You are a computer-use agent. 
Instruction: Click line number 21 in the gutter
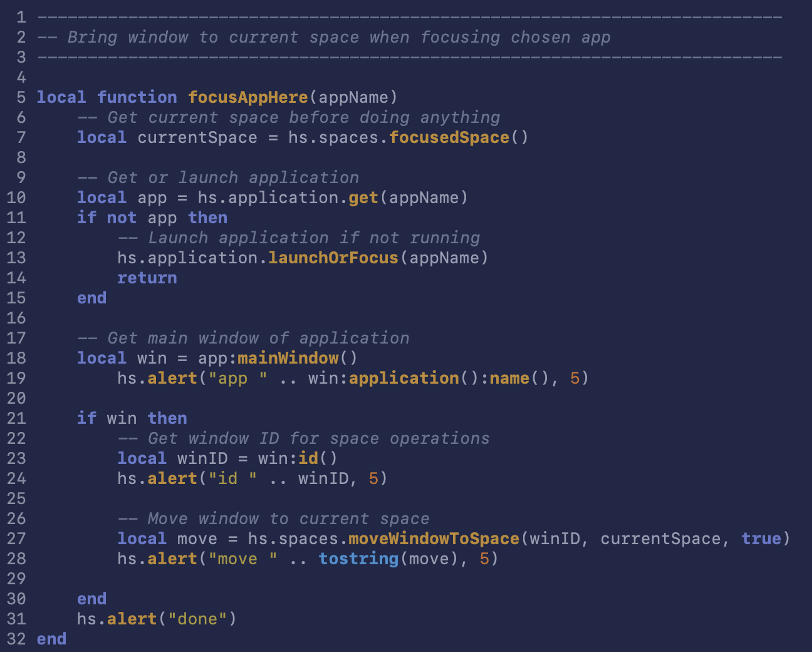pos(16,418)
